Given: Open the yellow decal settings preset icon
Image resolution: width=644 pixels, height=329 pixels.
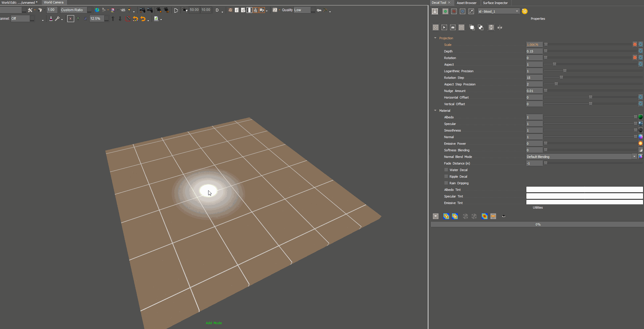Looking at the screenshot, I should pyautogui.click(x=525, y=11).
